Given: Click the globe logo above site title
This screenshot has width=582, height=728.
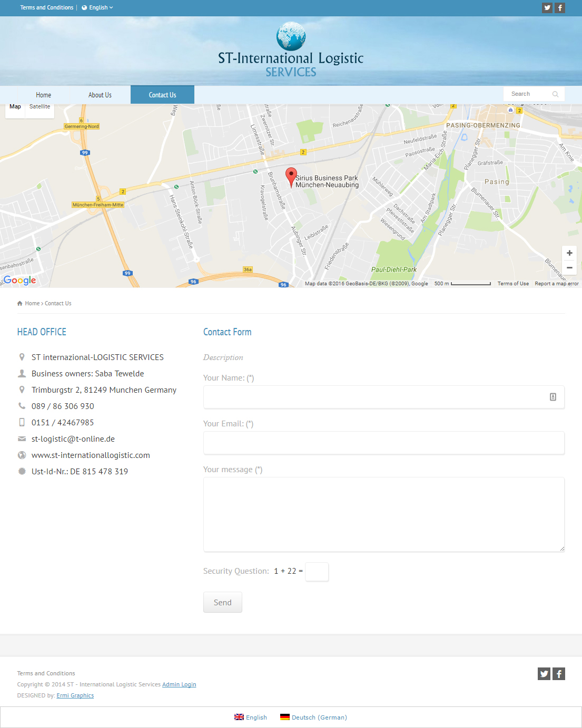Looking at the screenshot, I should pos(291,36).
